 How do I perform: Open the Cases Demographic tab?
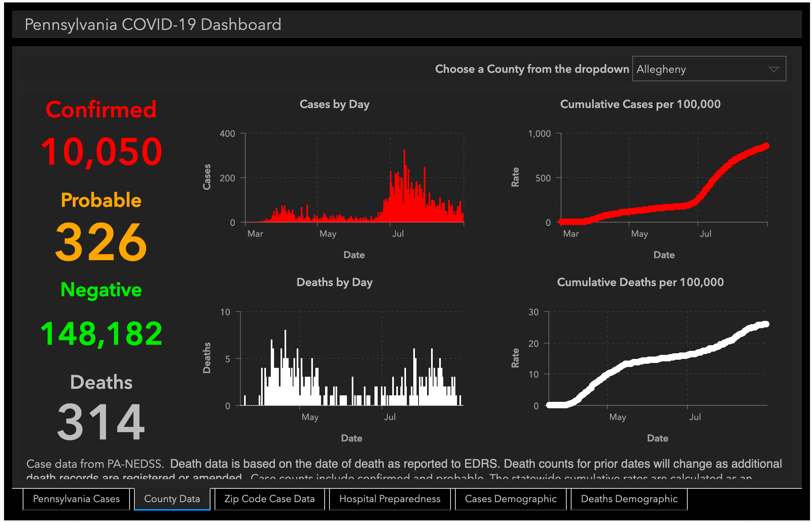tap(511, 499)
